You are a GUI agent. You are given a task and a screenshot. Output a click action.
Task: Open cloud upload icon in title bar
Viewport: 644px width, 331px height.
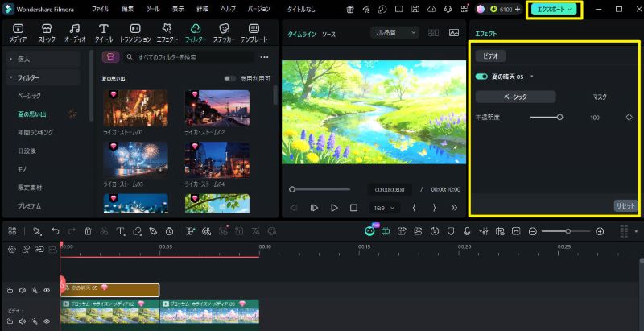click(x=431, y=9)
